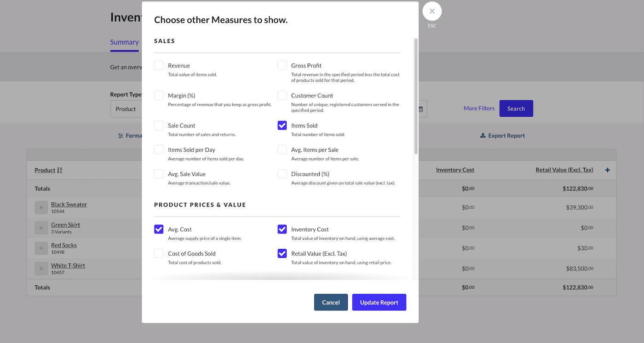Switch to the Summary tab
This screenshot has width=644, height=343.
pos(124,42)
